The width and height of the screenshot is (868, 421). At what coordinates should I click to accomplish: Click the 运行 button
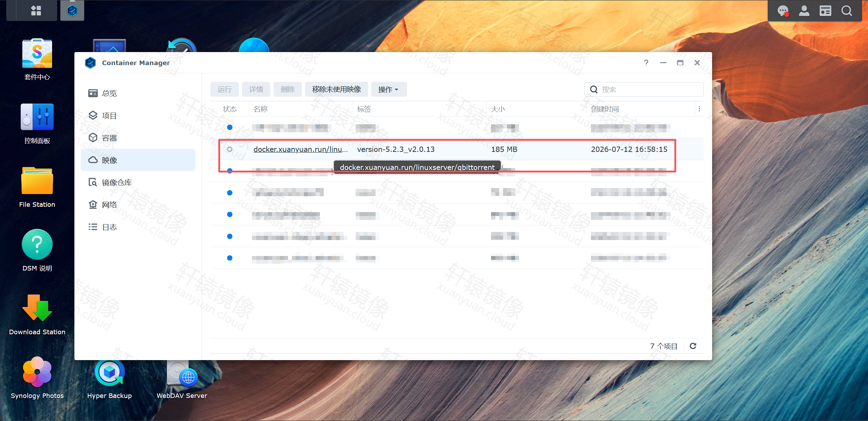pos(225,89)
